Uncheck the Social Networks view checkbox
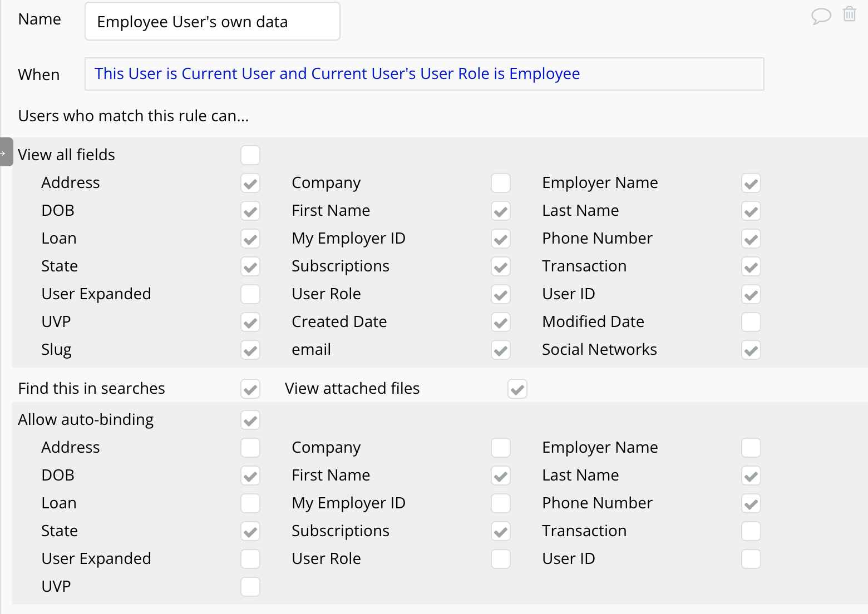Screen dimensions: 868x614 coord(751,350)
